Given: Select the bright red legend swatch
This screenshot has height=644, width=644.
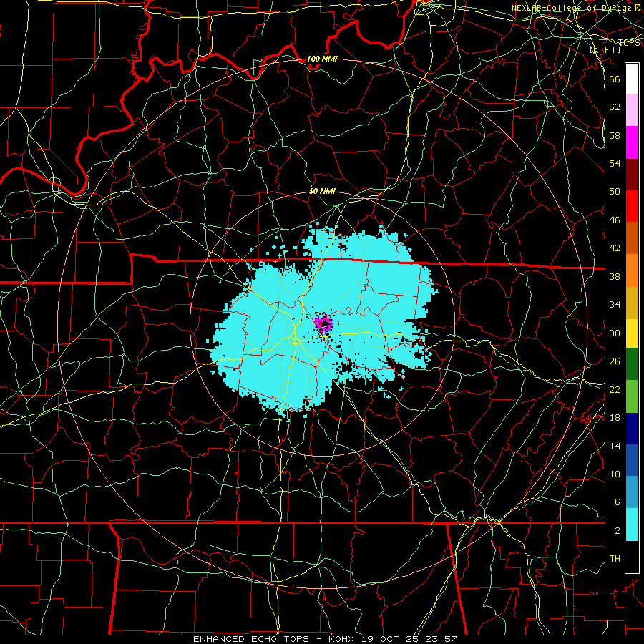Looking at the screenshot, I should (632, 206).
